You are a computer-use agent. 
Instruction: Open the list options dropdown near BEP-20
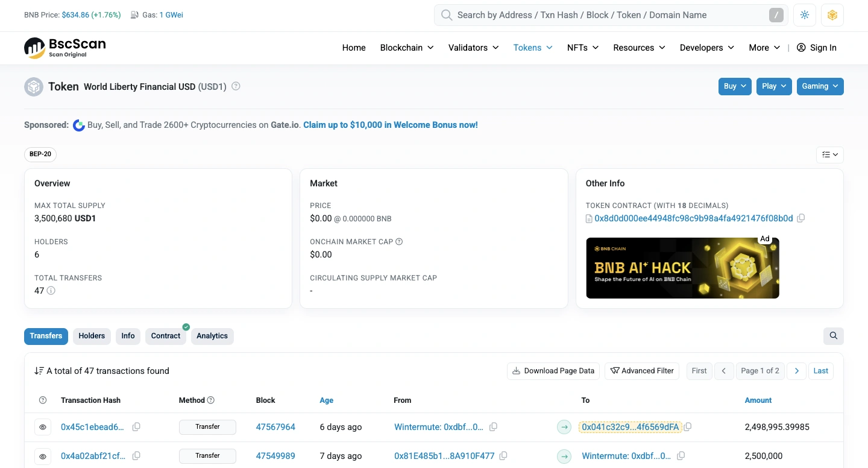(x=830, y=155)
